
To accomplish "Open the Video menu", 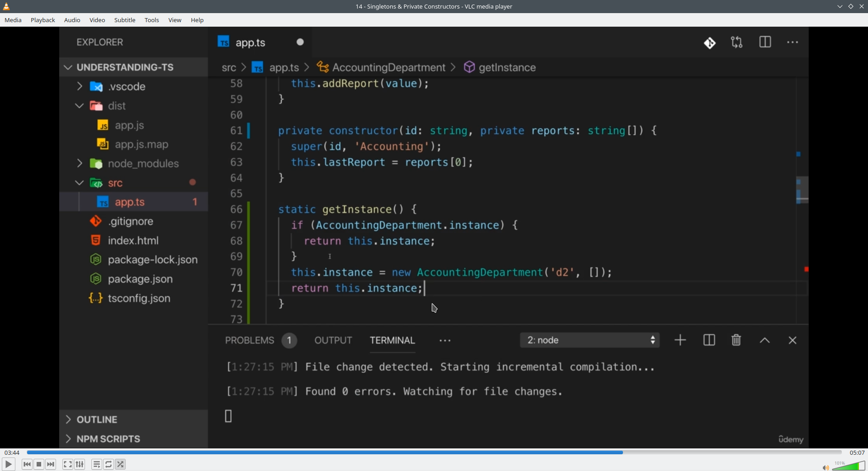I will 97,20.
